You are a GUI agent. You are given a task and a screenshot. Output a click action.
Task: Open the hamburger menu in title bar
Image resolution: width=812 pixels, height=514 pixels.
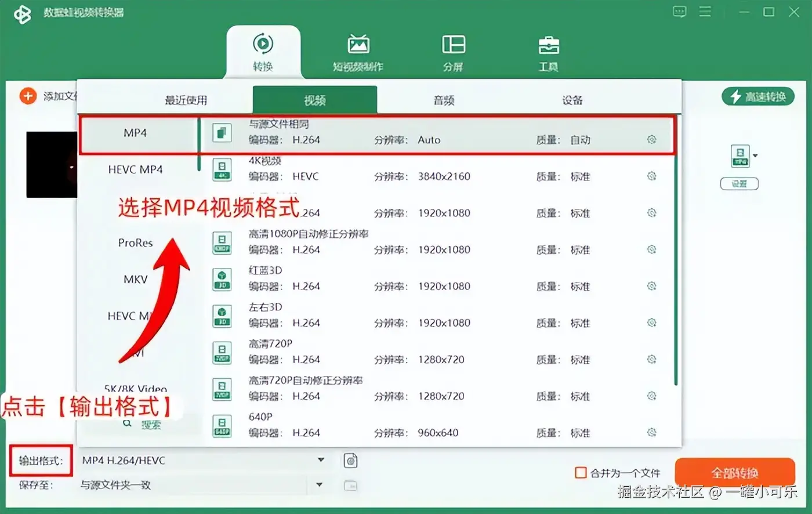click(x=705, y=12)
